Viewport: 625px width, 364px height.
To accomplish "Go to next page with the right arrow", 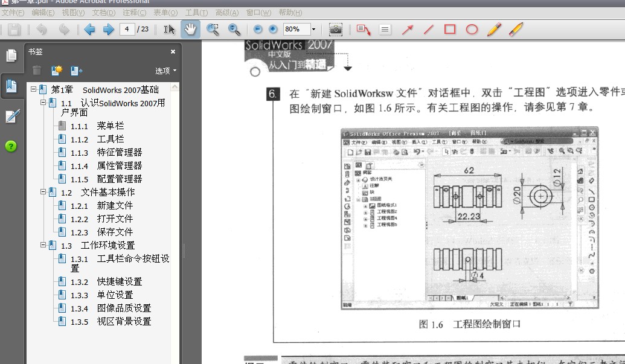I will tap(109, 30).
